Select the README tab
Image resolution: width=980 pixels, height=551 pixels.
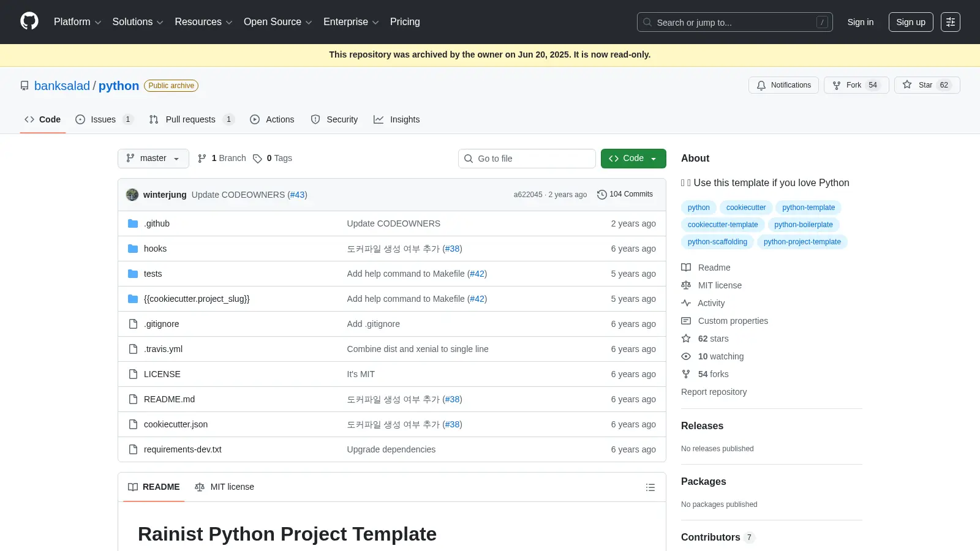tap(154, 487)
